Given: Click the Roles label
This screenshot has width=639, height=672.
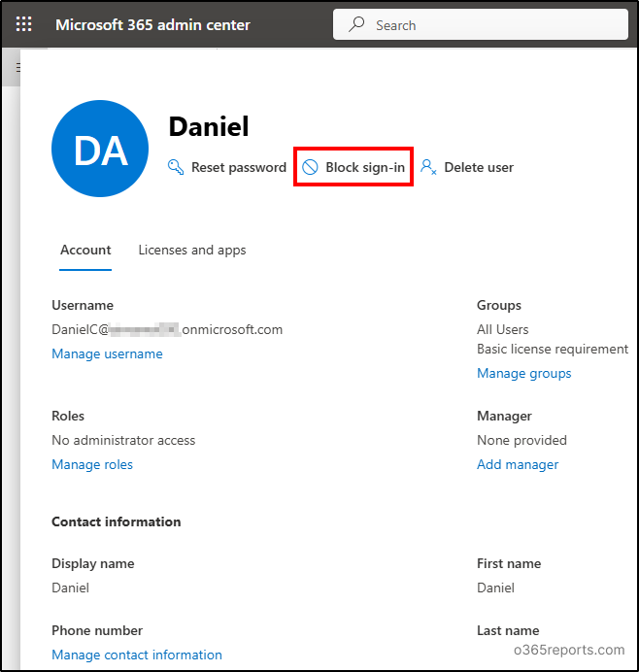Looking at the screenshot, I should (x=68, y=416).
